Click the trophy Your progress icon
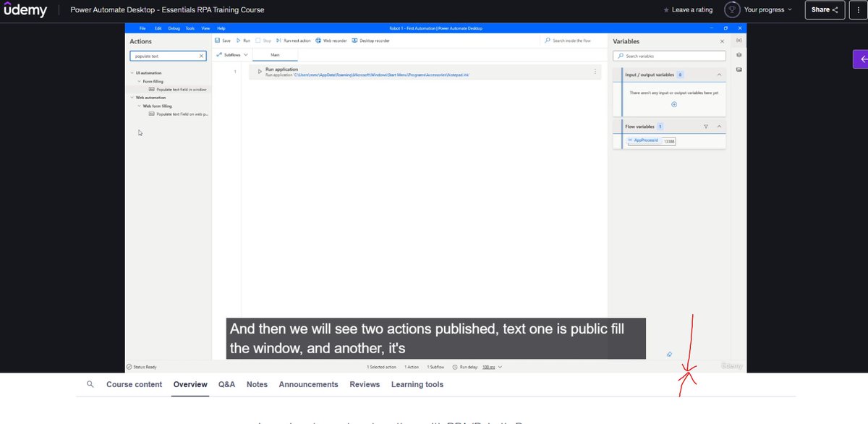The image size is (868, 424). tap(731, 10)
